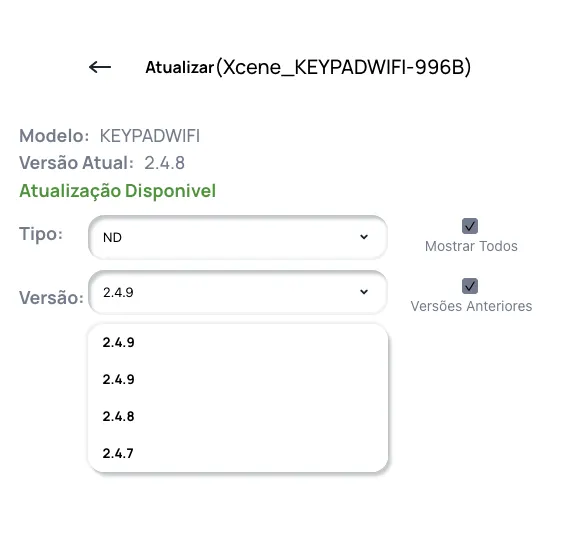Choose version 2.4.8 from the list
The image size is (576, 536).
tap(238, 417)
